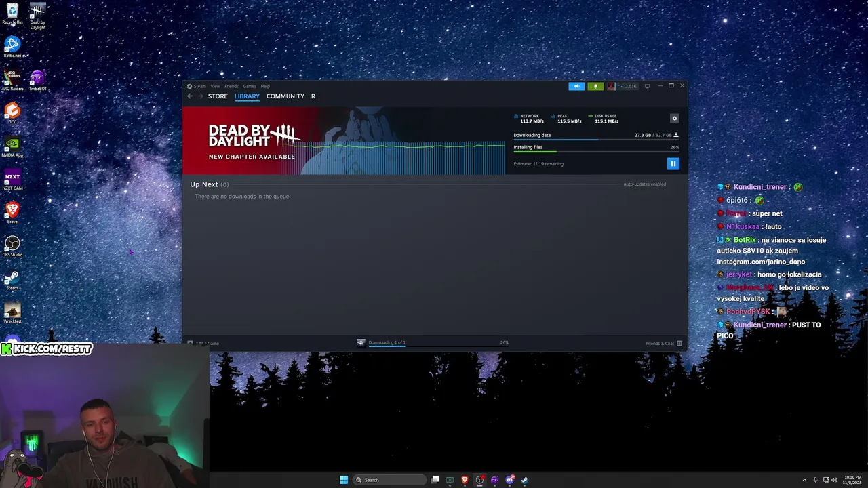This screenshot has height=488, width=868.
Task: Click the Dead by Daylight banner logo
Action: [x=254, y=136]
